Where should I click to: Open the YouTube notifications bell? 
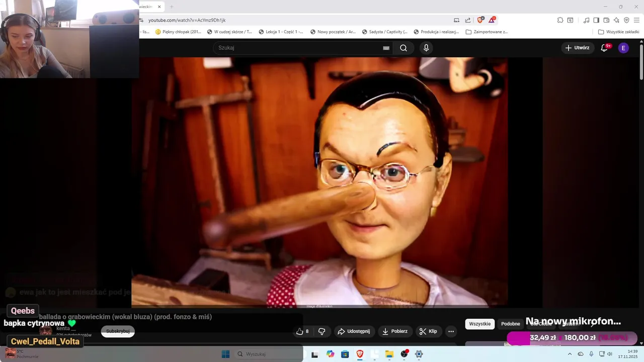tap(605, 48)
